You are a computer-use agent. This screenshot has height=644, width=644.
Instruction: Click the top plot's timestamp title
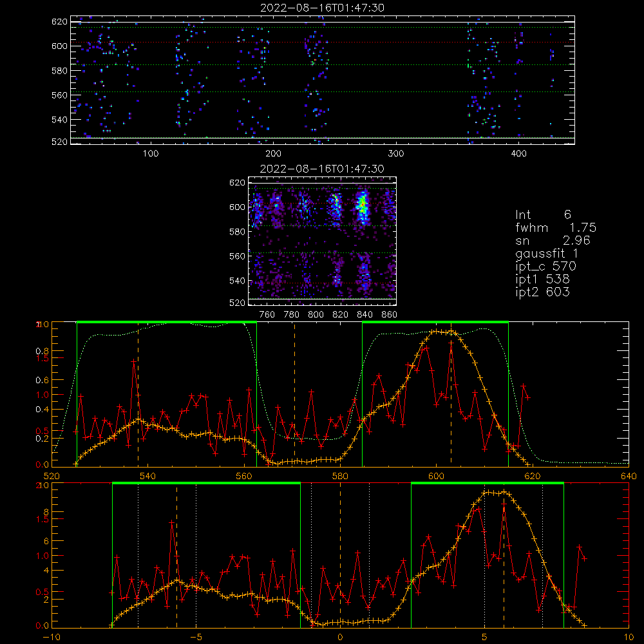(323, 8)
